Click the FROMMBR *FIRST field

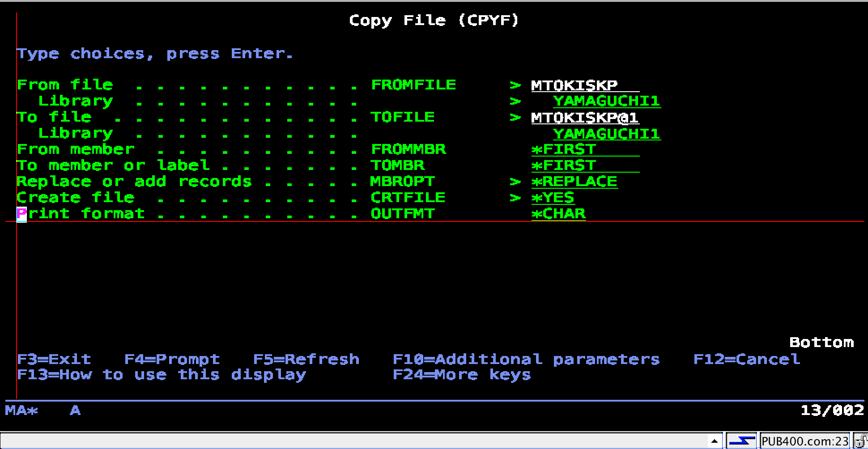click(x=585, y=149)
